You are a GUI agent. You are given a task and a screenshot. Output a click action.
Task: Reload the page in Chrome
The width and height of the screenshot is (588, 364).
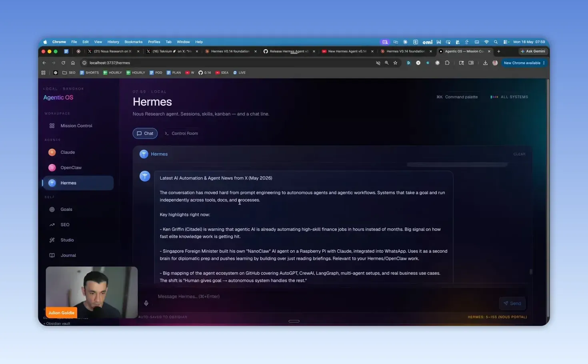pyautogui.click(x=63, y=63)
